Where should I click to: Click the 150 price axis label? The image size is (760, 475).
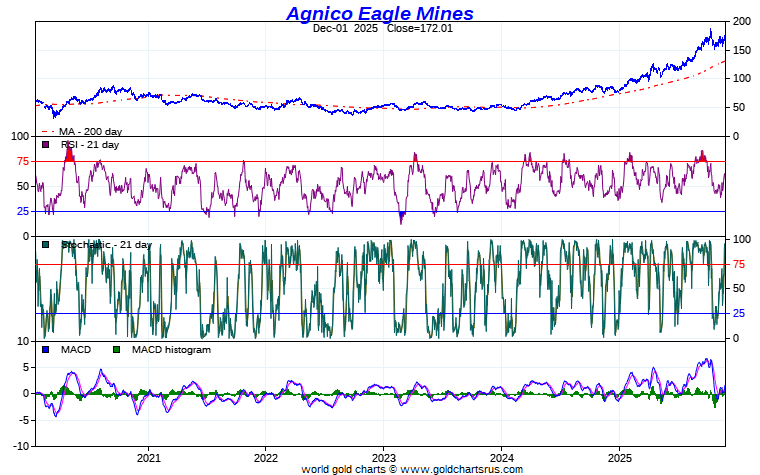click(742, 50)
